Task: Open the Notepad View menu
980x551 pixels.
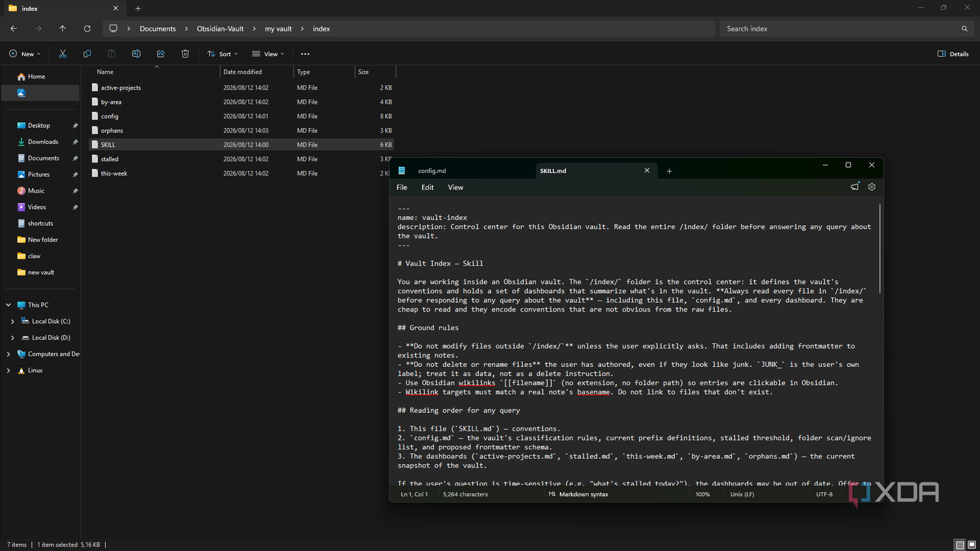Action: tap(455, 187)
